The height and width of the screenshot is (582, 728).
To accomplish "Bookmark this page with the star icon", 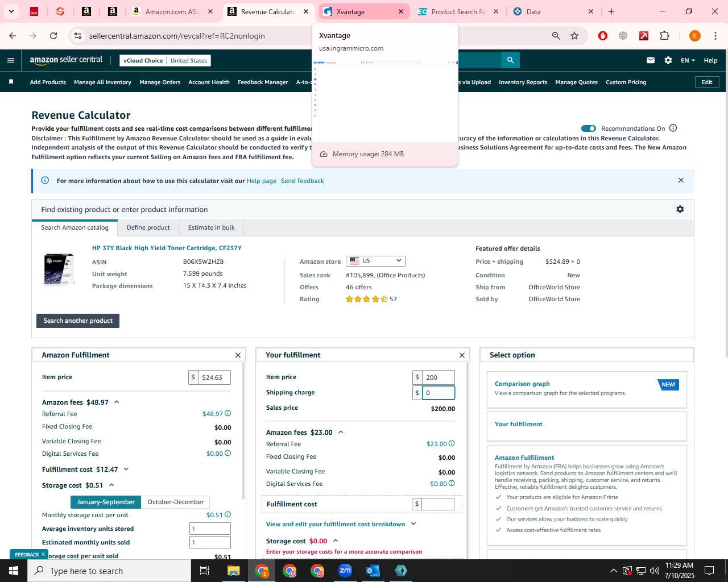I will 574,36.
